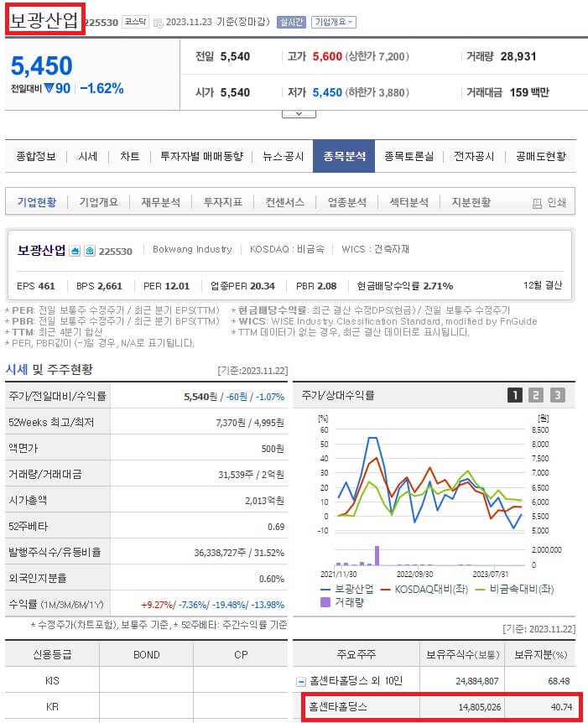Screen dimensions: 588x723
Task: Click the 시세 및 주주현황 section heading
Action: point(49,369)
